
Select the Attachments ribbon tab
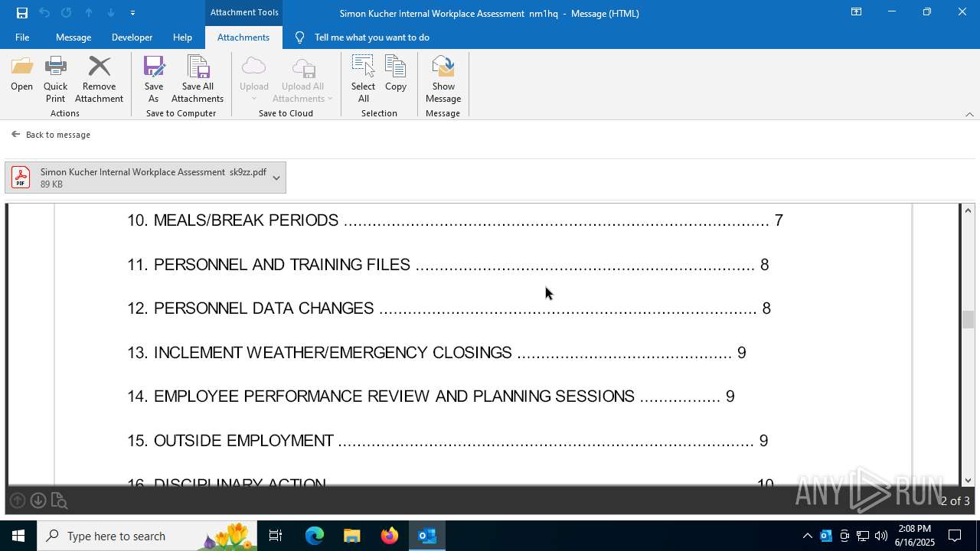coord(243,37)
